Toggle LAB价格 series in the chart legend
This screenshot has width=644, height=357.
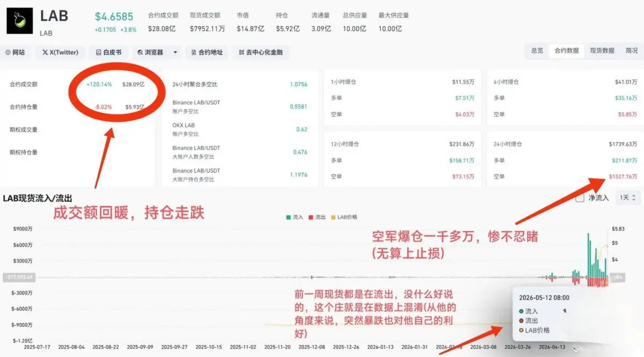345,217
